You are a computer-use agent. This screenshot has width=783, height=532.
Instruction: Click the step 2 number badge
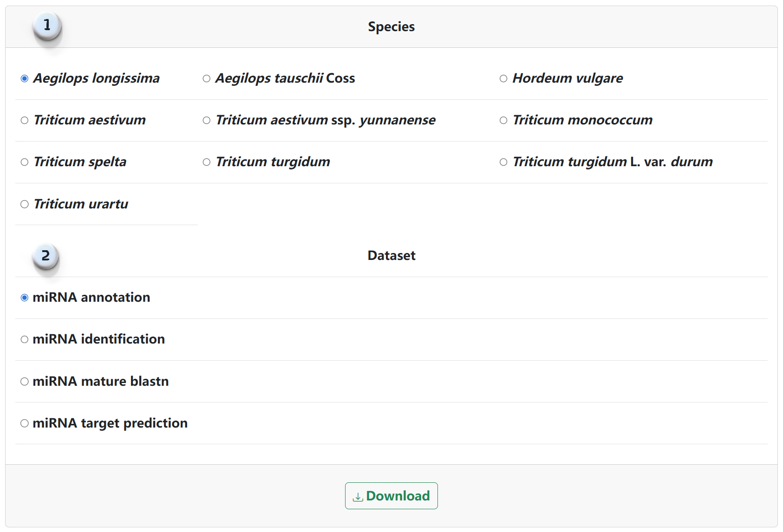[x=46, y=256]
